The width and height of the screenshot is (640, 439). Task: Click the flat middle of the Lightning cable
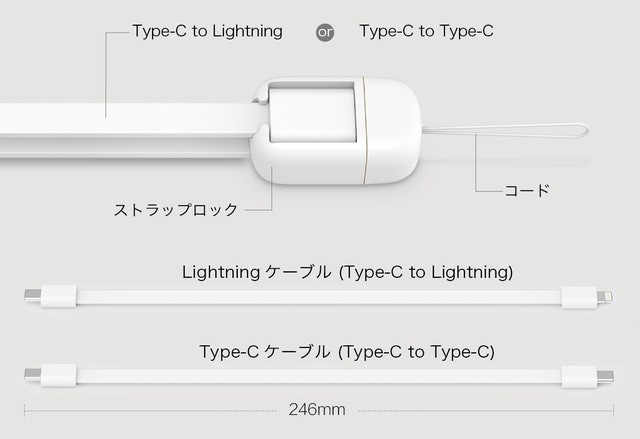pyautogui.click(x=320, y=297)
